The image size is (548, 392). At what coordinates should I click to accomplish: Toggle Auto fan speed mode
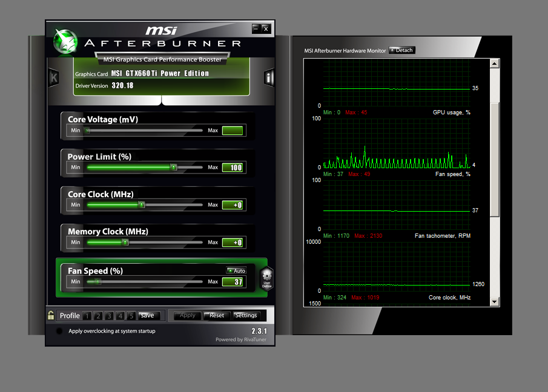pyautogui.click(x=236, y=270)
